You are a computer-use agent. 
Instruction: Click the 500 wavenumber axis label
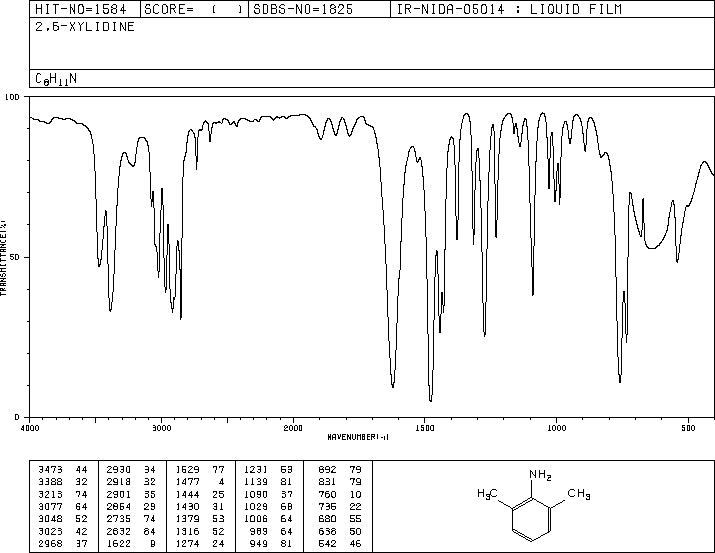688,428
